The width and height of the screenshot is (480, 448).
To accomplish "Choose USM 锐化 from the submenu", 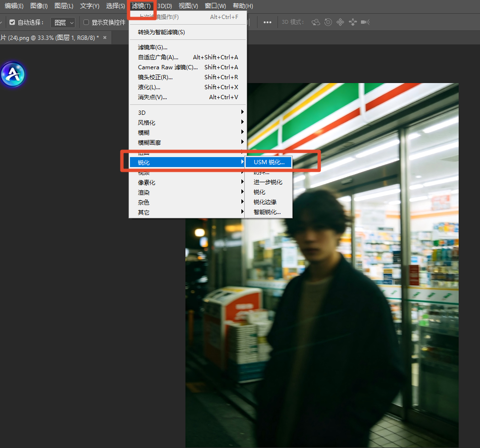I will [268, 162].
